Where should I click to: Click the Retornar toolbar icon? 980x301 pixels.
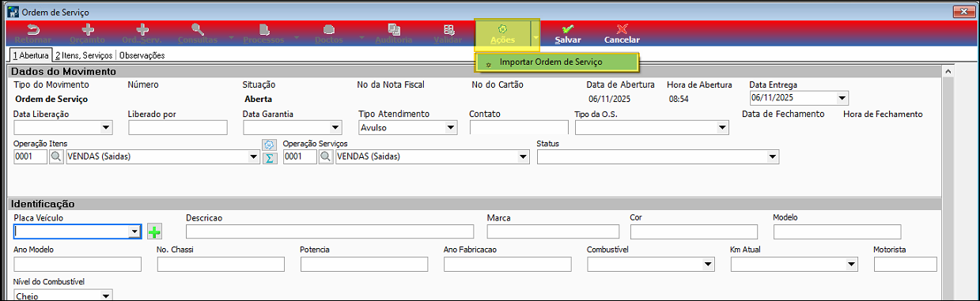(33, 33)
